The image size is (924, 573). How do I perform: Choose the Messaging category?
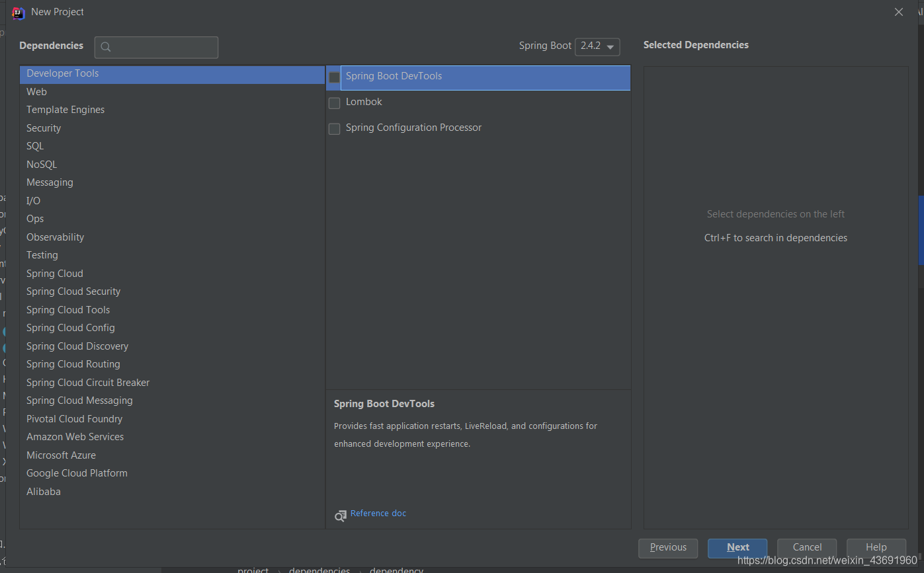click(x=172, y=182)
